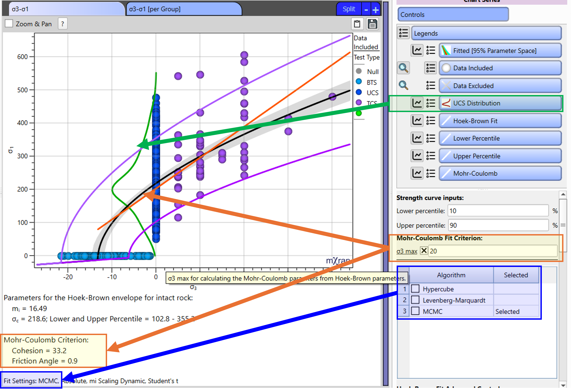Click the magnifier icon beside Data Excluded
The image size is (571, 392).
point(403,86)
